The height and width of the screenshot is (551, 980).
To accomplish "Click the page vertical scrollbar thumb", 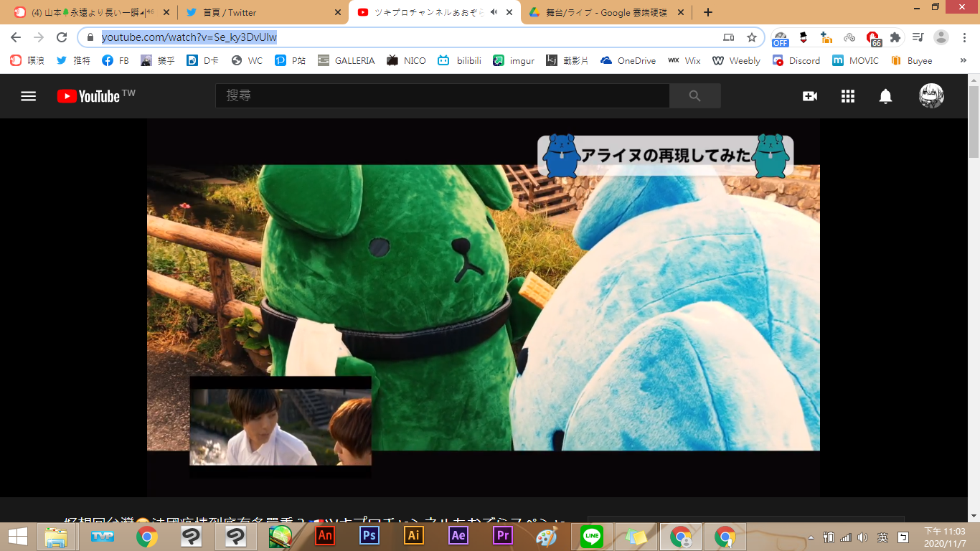I will (974, 121).
